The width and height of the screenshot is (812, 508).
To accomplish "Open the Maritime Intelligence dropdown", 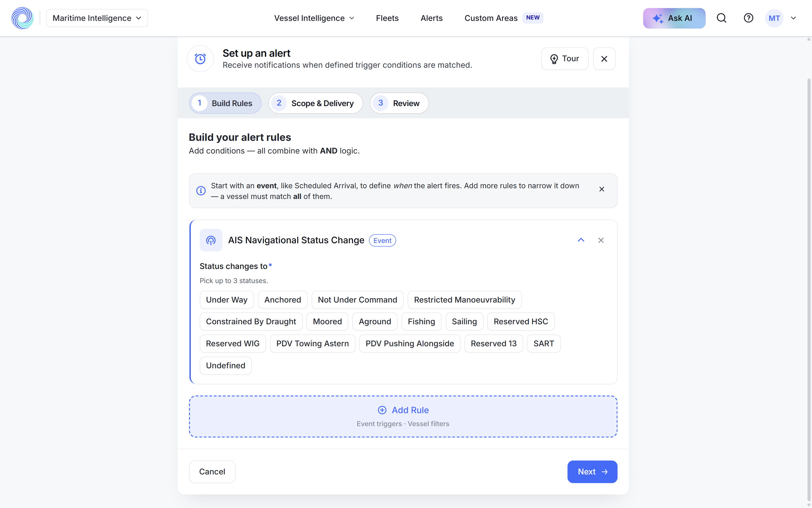I will click(97, 18).
